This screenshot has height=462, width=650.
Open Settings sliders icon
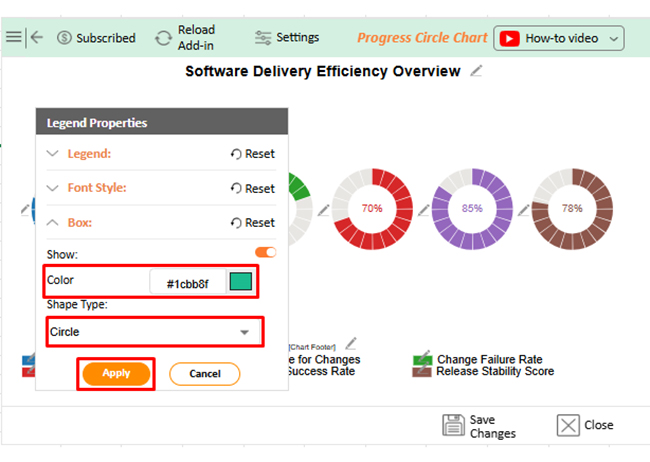point(263,38)
